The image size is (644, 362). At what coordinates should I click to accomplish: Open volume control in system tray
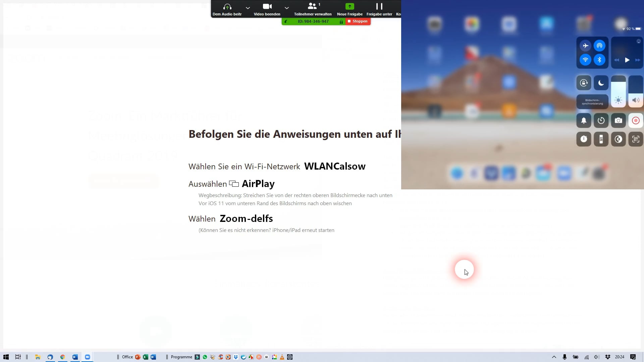(x=597, y=357)
